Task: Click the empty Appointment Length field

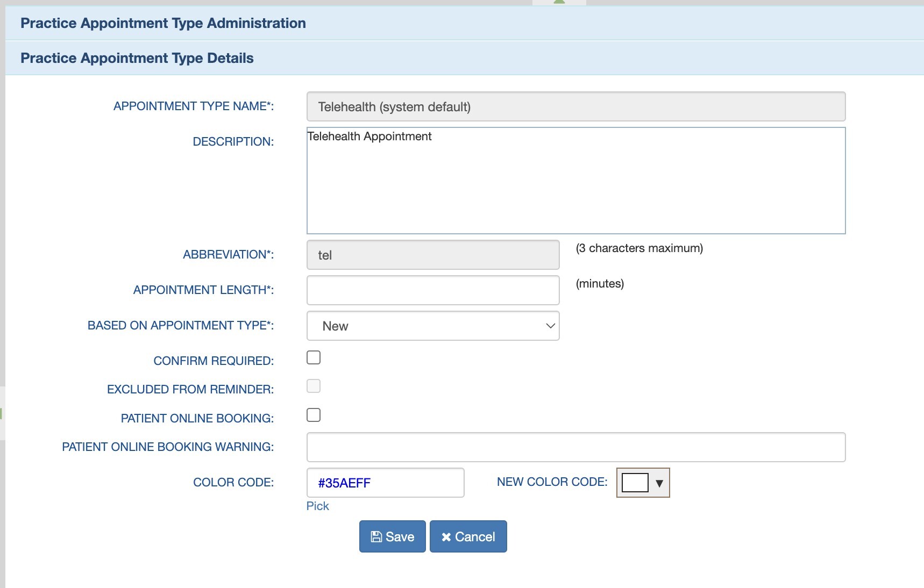Action: point(433,290)
